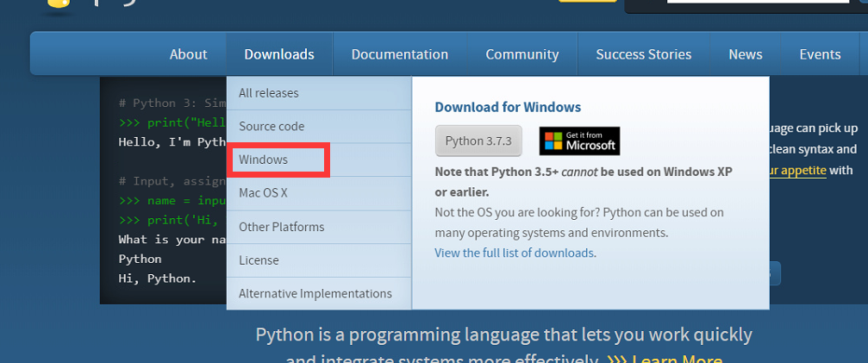
Task: Open Other Platforms downloads
Action: coord(282,227)
